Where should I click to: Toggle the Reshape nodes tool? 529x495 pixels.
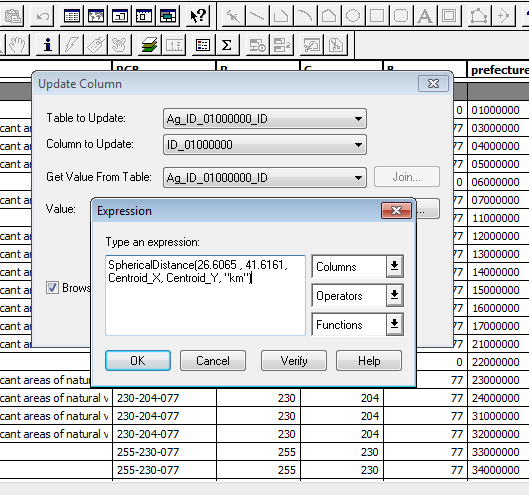tap(479, 16)
